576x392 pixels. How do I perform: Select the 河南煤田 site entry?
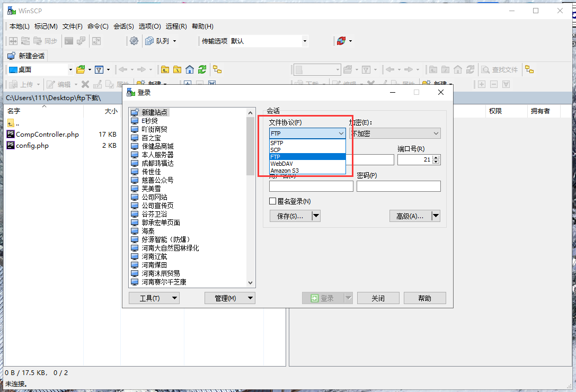click(x=154, y=265)
